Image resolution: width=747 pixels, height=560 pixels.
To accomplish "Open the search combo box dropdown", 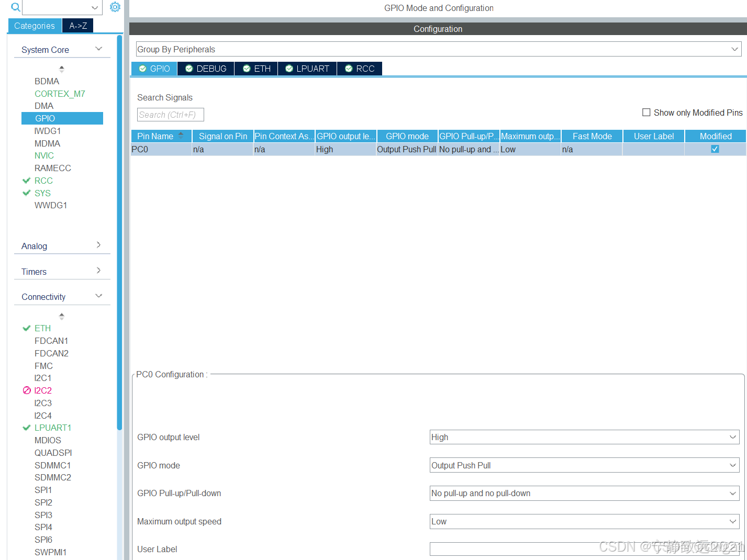I will [95, 7].
